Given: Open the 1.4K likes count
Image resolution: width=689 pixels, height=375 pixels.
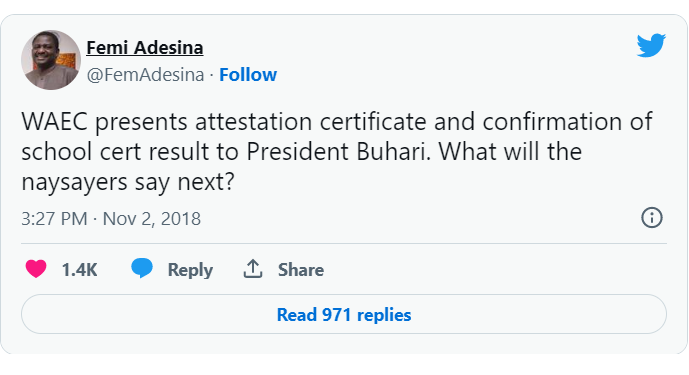Looking at the screenshot, I should tap(79, 269).
